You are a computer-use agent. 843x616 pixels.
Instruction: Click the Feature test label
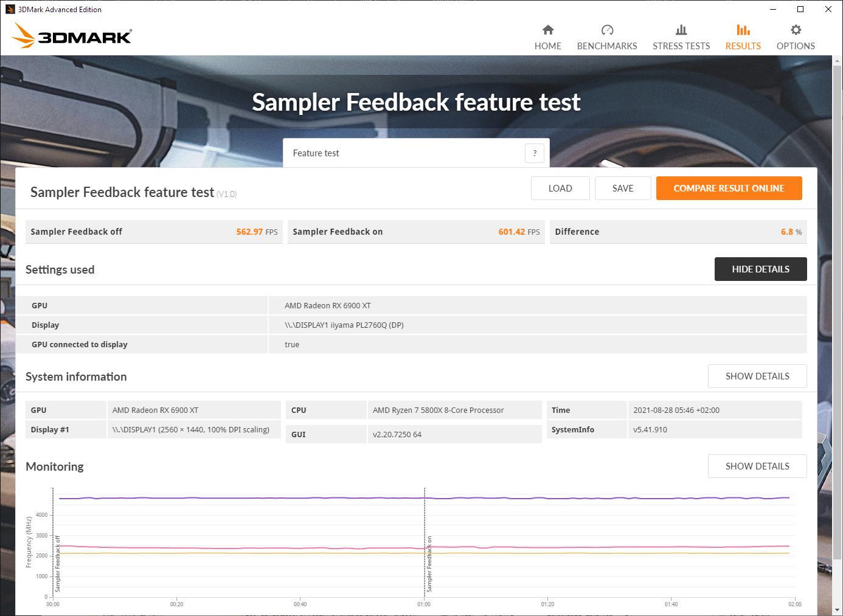316,153
